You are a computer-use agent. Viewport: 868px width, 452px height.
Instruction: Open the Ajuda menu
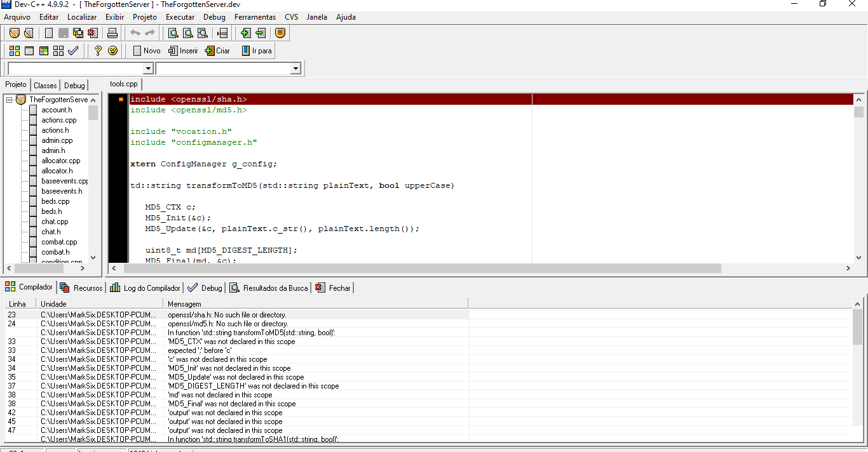[346, 17]
